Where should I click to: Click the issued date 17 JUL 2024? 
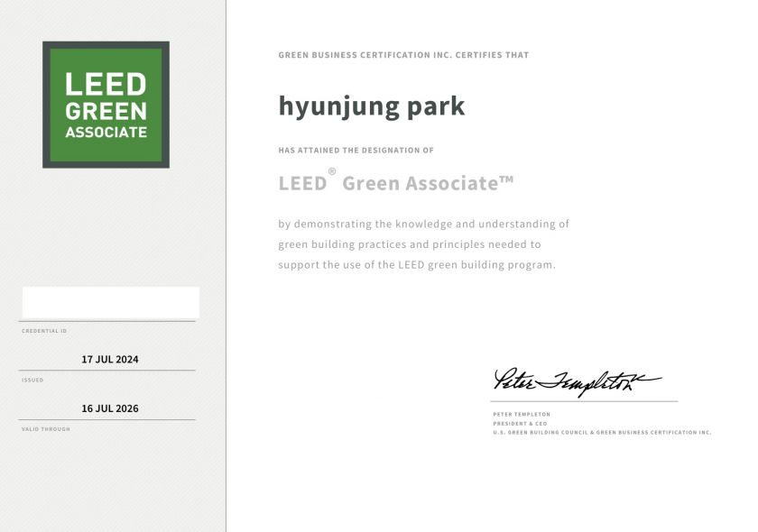[x=110, y=359]
